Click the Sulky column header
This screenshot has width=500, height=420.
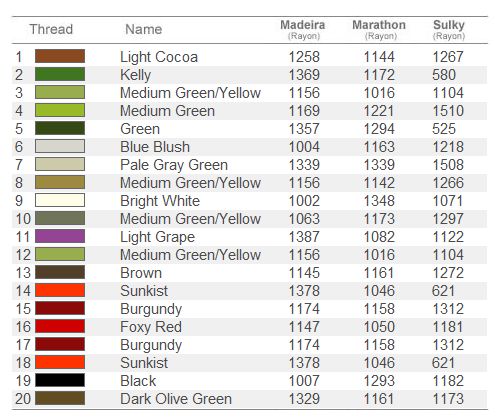[x=449, y=30]
